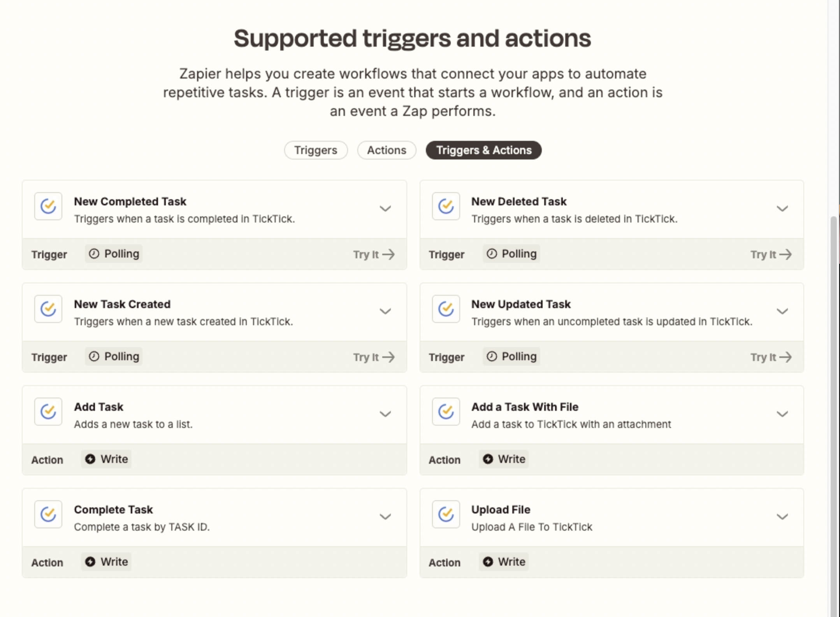
Task: Select the Triggers & Actions filter
Action: (483, 150)
